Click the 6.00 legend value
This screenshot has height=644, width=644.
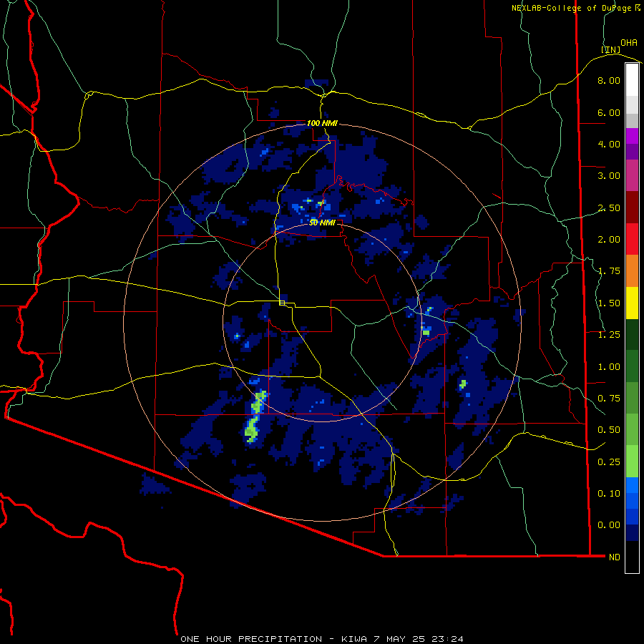(609, 112)
